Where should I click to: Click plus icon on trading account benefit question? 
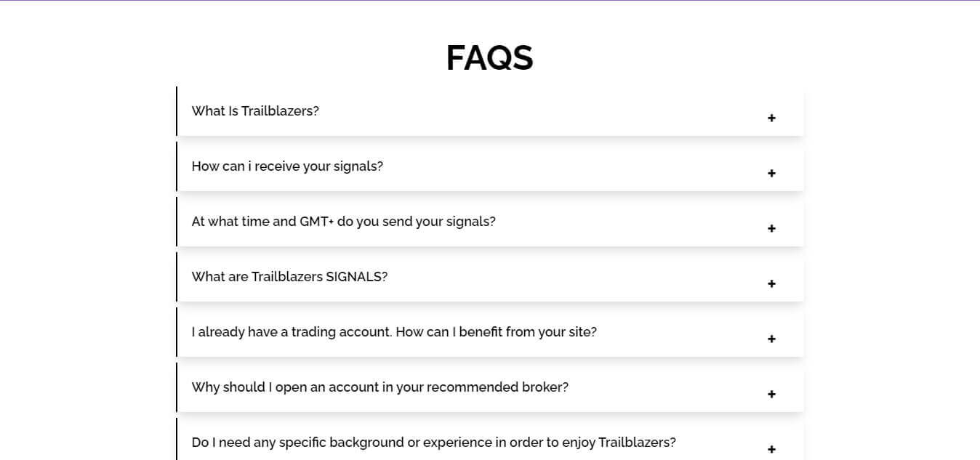click(771, 339)
